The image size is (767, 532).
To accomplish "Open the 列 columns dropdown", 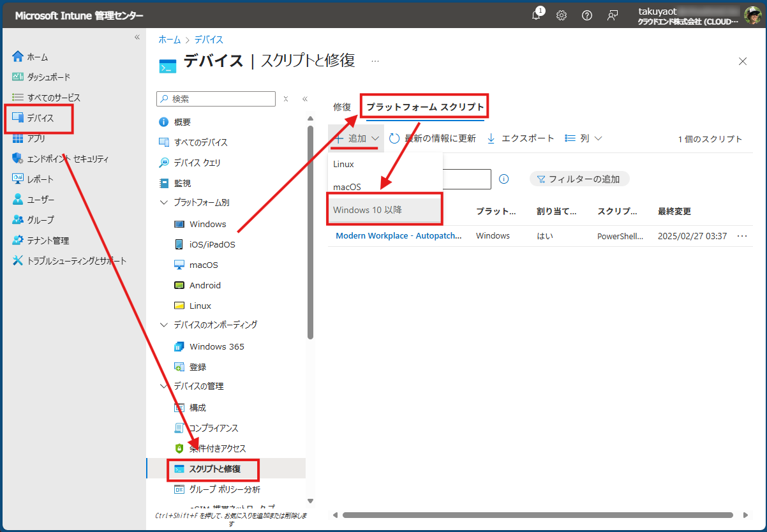I will [x=583, y=138].
